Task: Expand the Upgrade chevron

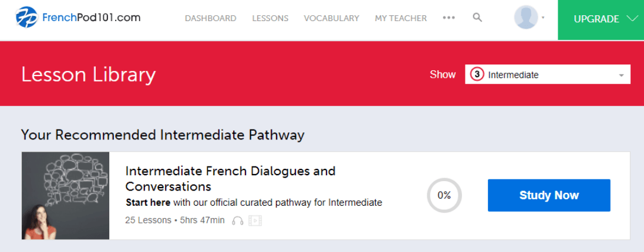Action: click(632, 18)
